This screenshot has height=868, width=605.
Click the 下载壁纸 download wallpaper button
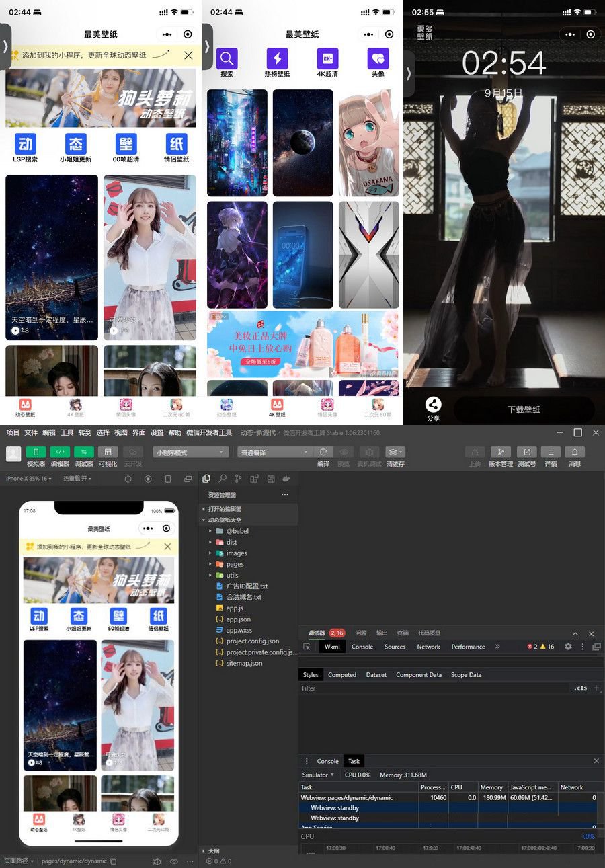pyautogui.click(x=524, y=409)
